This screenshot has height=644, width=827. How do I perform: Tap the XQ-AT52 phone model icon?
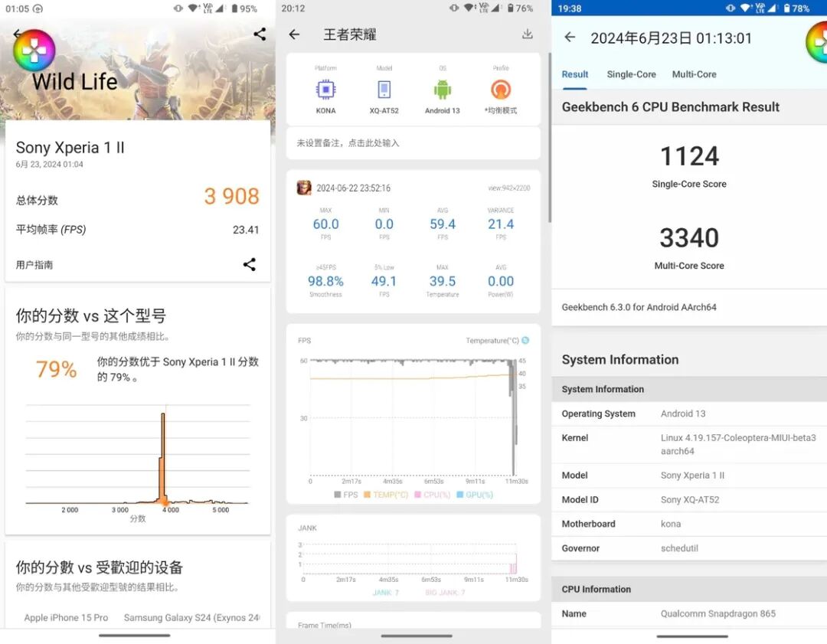pos(384,90)
